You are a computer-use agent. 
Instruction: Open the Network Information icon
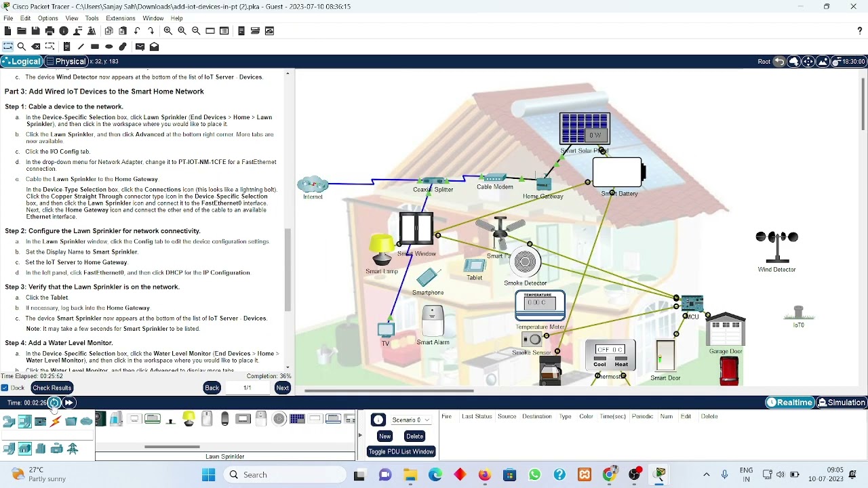click(x=64, y=31)
